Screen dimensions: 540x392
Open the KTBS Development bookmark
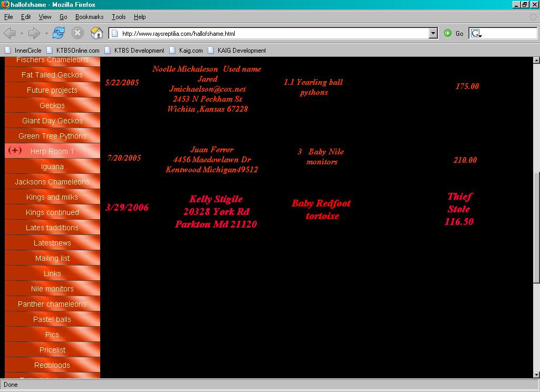[134, 50]
